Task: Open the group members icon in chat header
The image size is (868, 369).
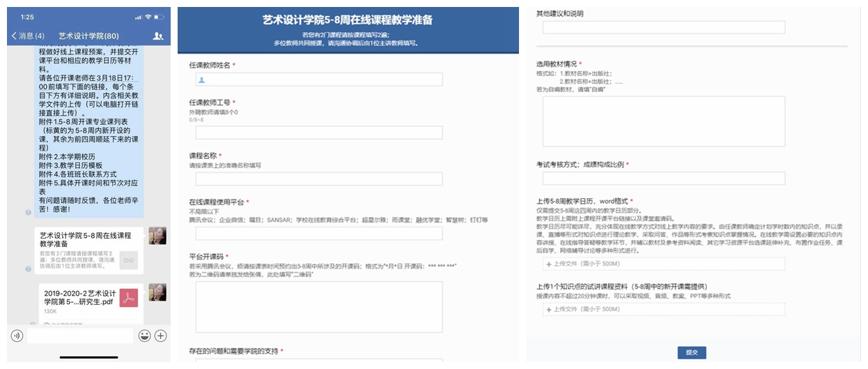Action: (158, 36)
